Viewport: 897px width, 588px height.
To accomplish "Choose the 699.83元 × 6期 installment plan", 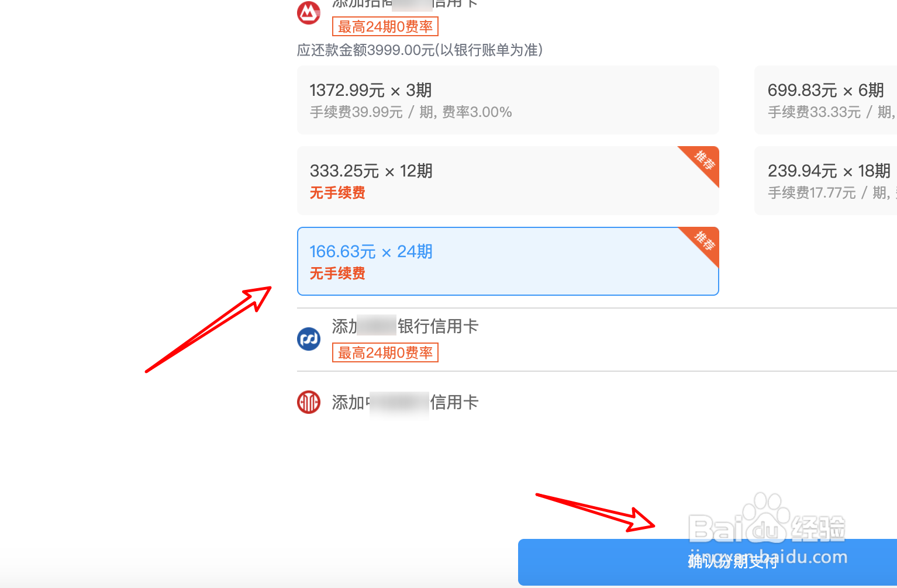I will (x=826, y=100).
